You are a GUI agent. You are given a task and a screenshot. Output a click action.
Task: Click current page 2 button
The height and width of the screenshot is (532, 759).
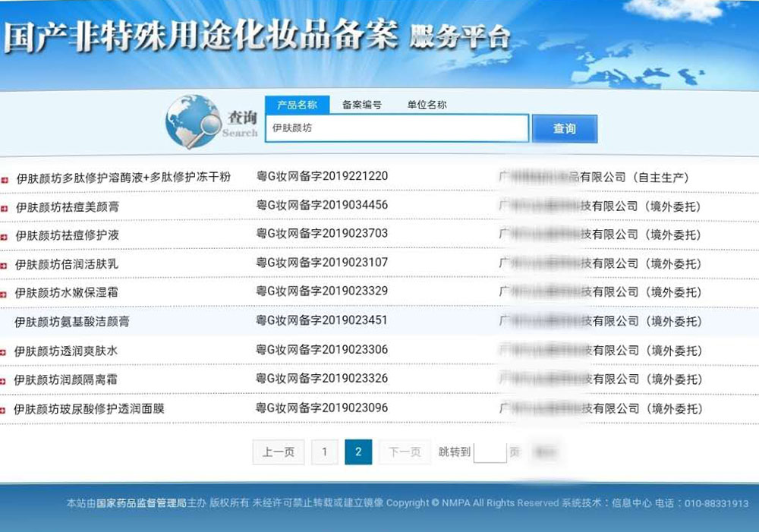[358, 452]
